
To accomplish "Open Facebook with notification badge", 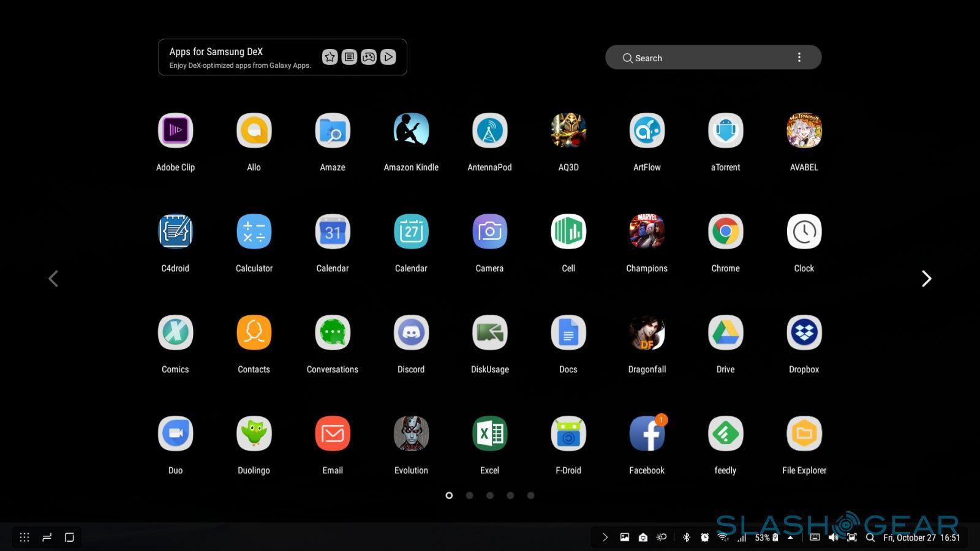I will click(647, 434).
